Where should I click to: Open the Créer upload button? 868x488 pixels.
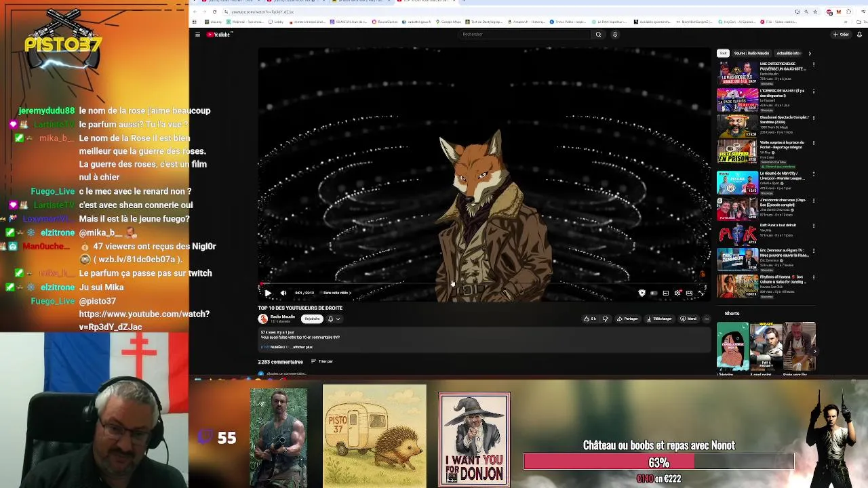(841, 35)
